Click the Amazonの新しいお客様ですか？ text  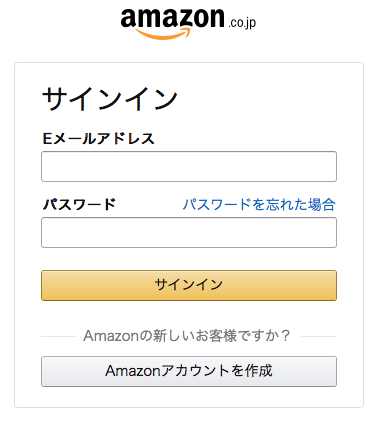point(187,336)
